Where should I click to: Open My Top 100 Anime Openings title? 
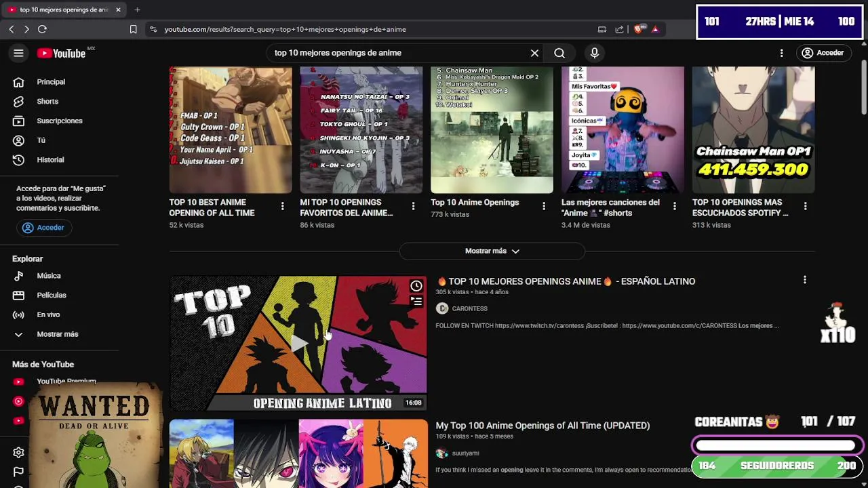pyautogui.click(x=542, y=426)
